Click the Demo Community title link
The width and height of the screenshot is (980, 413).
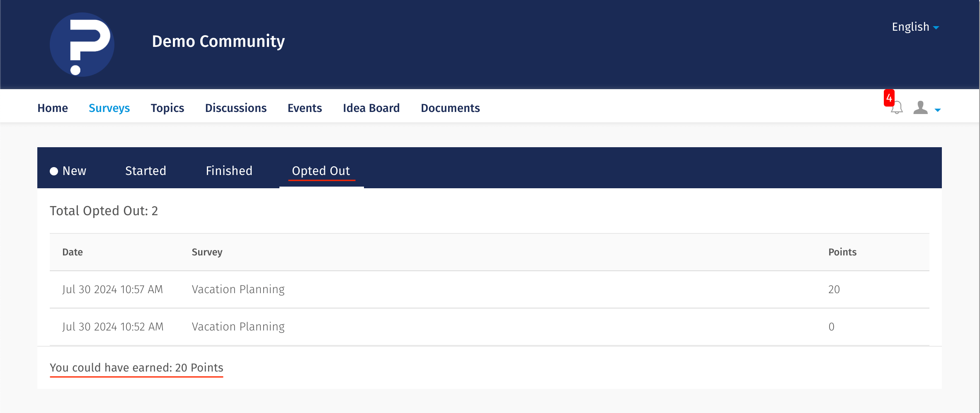coord(218,41)
